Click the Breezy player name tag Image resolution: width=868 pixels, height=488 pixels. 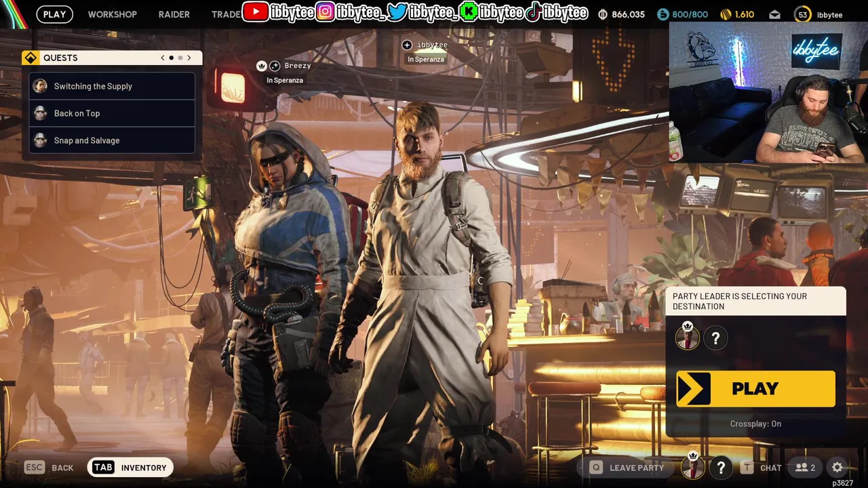298,66
